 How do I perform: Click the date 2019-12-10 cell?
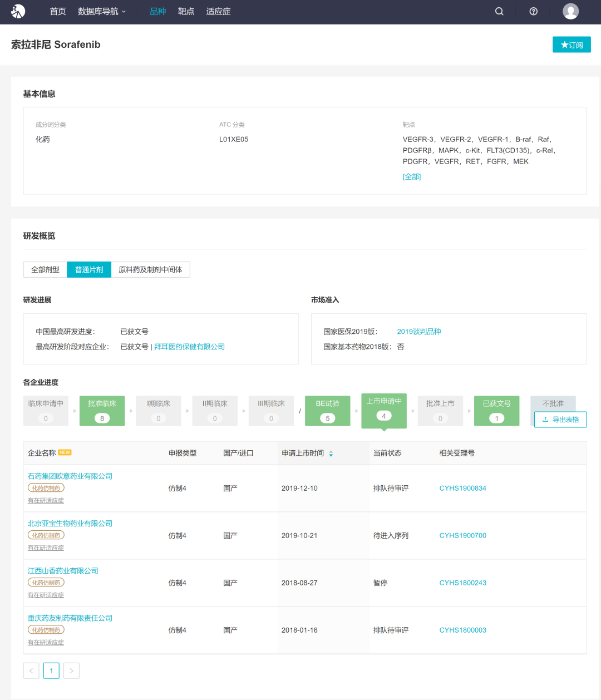(x=299, y=488)
